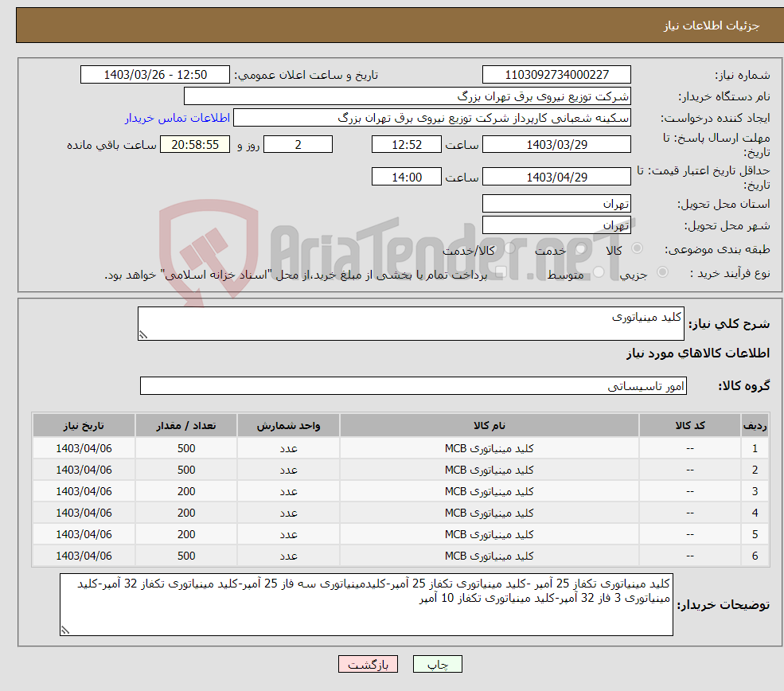Screen dimensions: 784x691
Task: Click quantity 200 in row 3
Action: [x=186, y=491]
